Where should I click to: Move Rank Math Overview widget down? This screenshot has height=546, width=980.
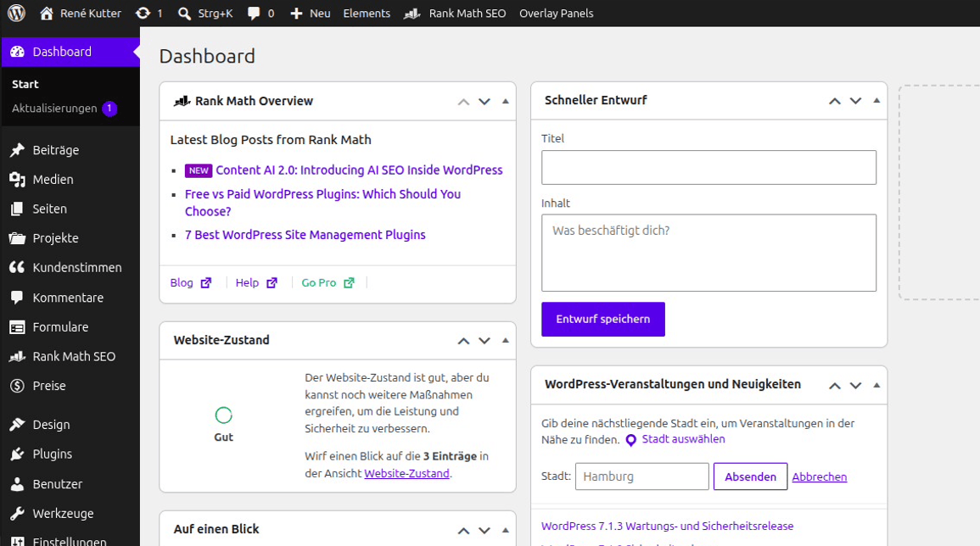484,102
